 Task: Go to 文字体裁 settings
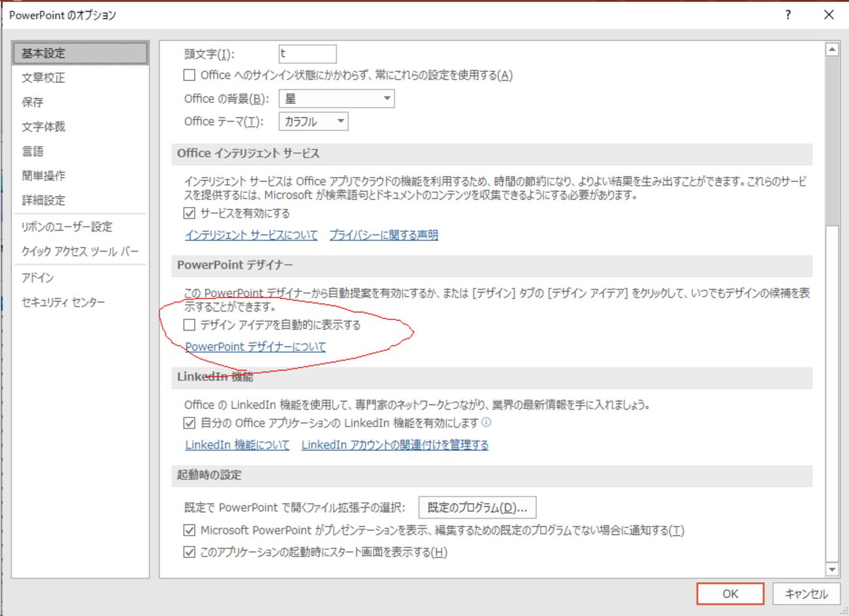pos(80,127)
